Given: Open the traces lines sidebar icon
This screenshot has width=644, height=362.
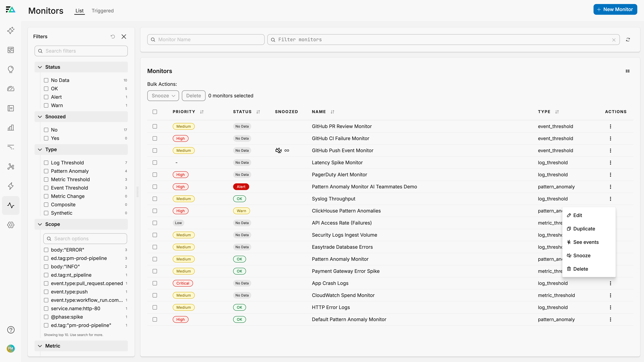Looking at the screenshot, I should [11, 147].
